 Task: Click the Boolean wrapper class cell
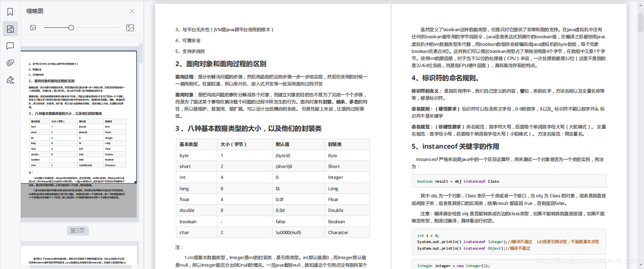pos(337,221)
